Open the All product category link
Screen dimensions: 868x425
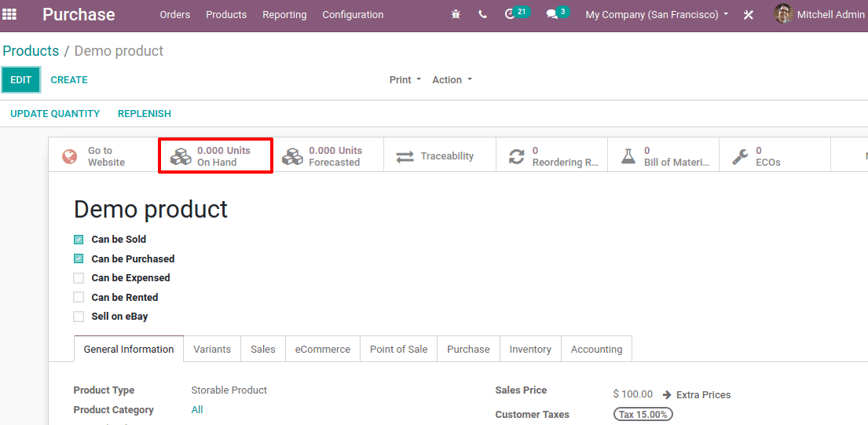(x=197, y=410)
